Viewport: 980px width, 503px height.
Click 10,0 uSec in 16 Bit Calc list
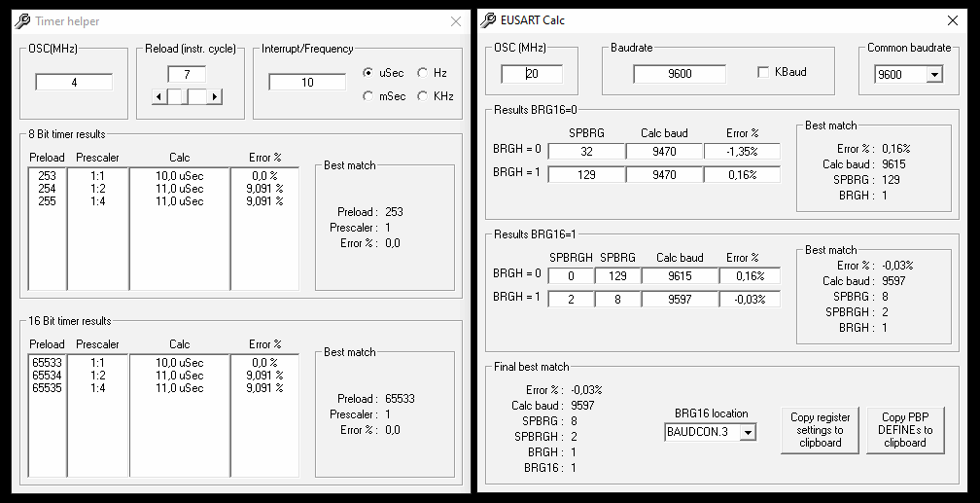click(x=179, y=362)
